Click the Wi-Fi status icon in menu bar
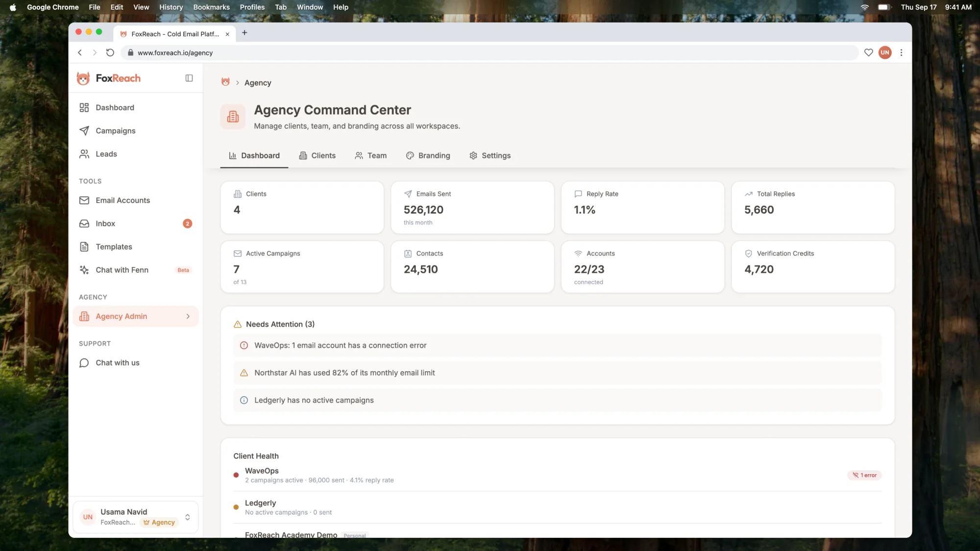The image size is (980, 551). click(x=865, y=7)
